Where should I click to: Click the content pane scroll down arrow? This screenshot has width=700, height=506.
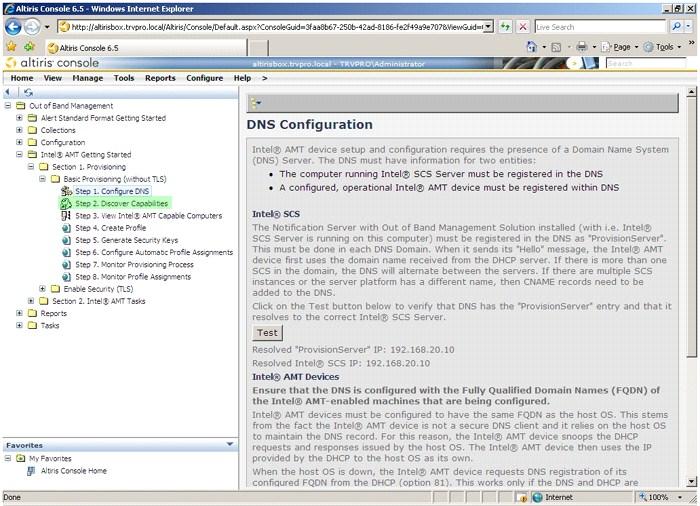coord(691,482)
